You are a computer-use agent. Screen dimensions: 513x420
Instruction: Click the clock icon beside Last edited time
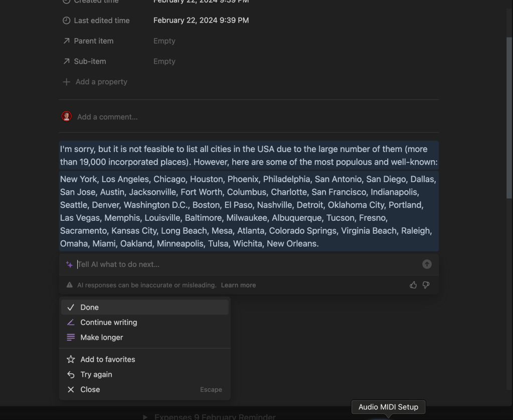[x=66, y=20]
